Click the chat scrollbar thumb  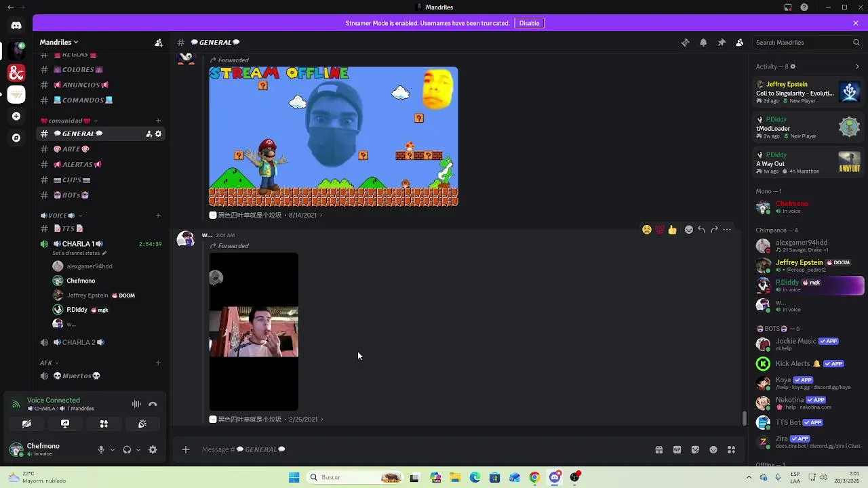[745, 418]
